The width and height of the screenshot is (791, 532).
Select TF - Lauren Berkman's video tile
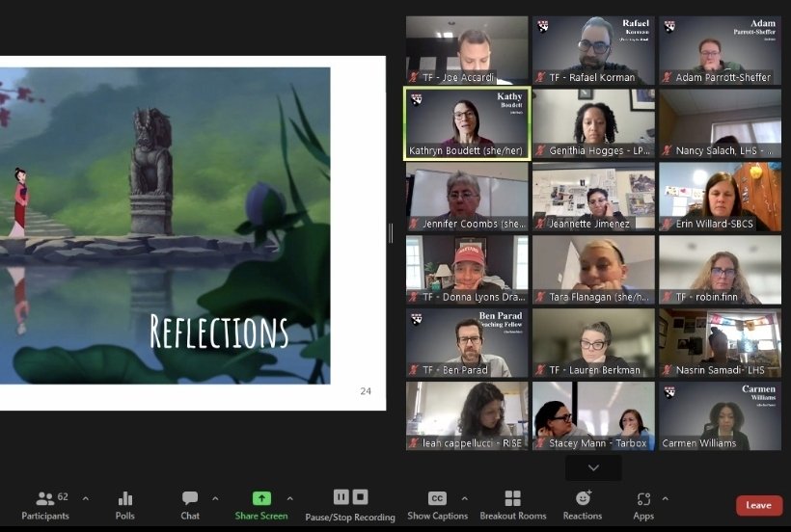pos(594,342)
